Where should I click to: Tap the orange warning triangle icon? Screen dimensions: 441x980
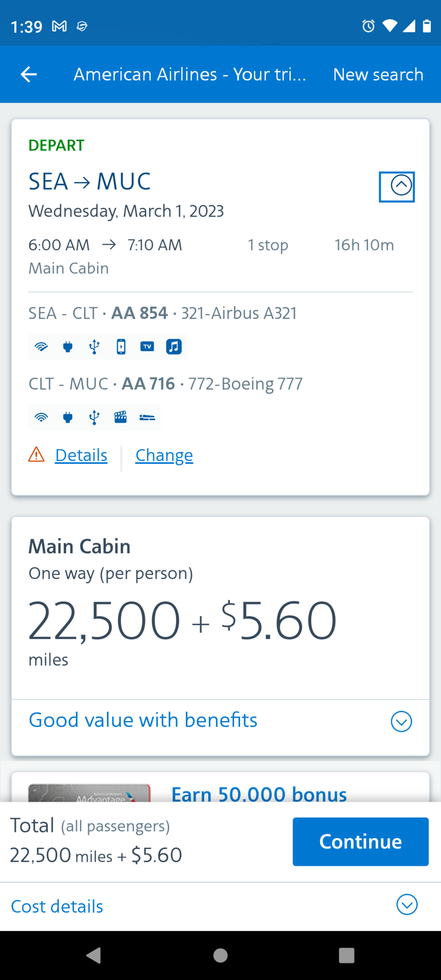click(36, 455)
